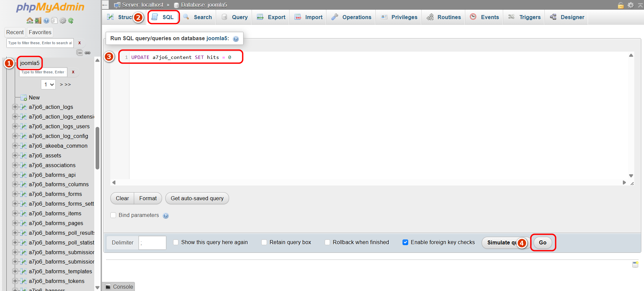This screenshot has height=291, width=644.
Task: Expand the a7jo6_action_logs tree node
Action: [x=15, y=107]
